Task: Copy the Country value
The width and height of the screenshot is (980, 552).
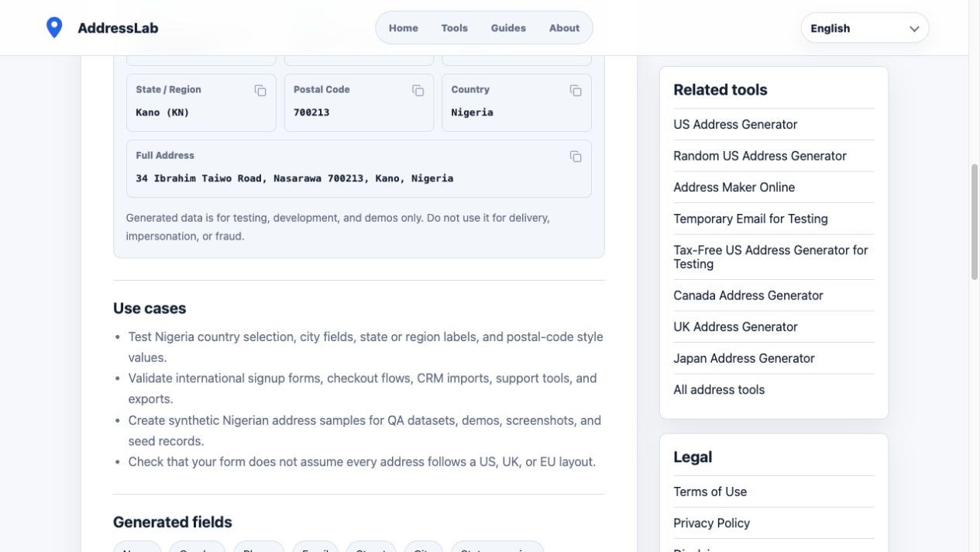Action: point(576,91)
